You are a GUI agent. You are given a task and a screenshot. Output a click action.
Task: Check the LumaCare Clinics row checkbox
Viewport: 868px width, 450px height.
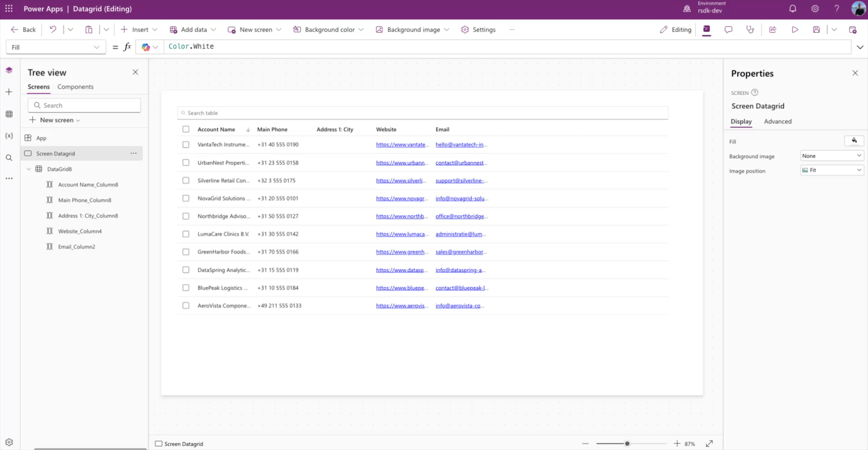pyautogui.click(x=186, y=234)
